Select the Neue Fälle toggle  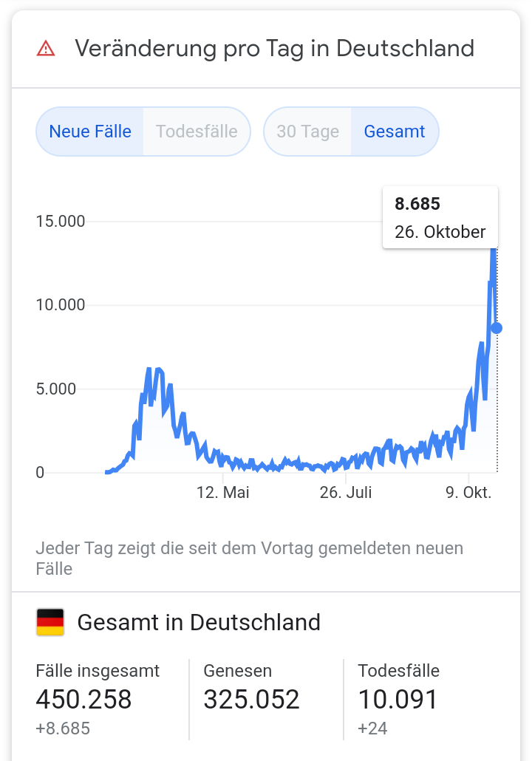(x=90, y=132)
